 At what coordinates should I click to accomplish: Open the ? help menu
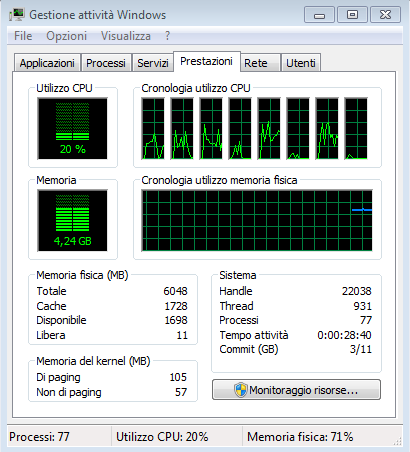point(167,36)
